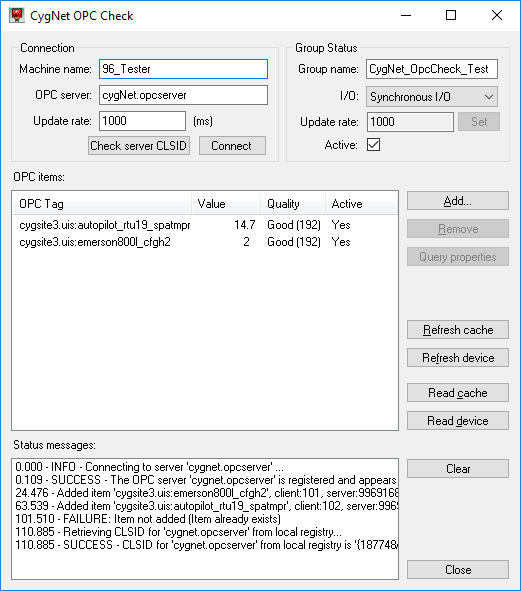This screenshot has width=521, height=591.
Task: Click the Group name input field
Action: tap(432, 69)
